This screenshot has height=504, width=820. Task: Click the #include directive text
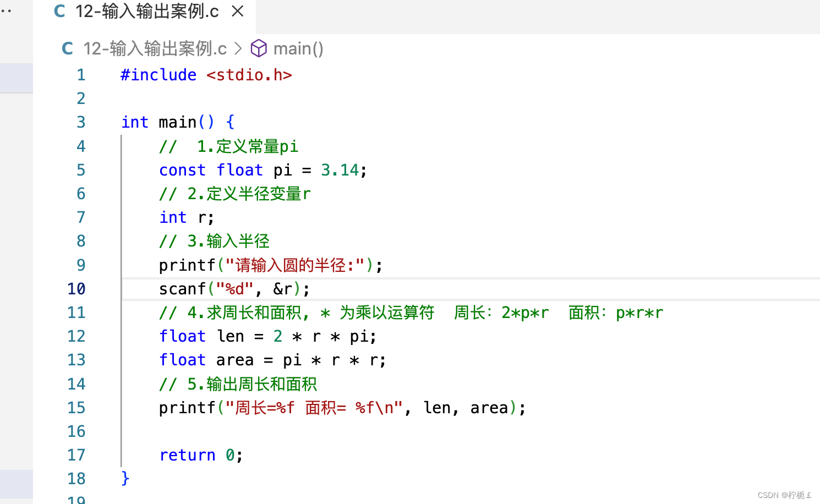tap(158, 75)
